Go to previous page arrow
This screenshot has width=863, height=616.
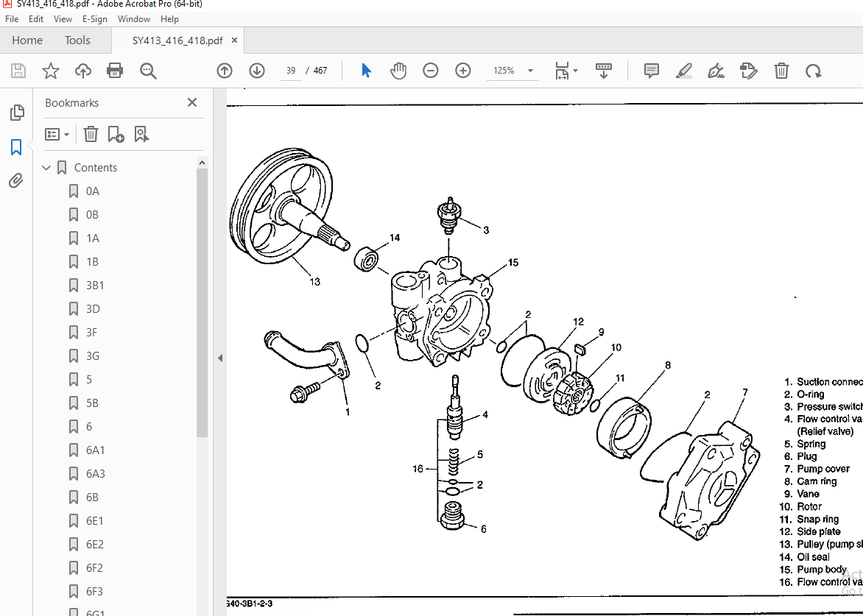(225, 71)
